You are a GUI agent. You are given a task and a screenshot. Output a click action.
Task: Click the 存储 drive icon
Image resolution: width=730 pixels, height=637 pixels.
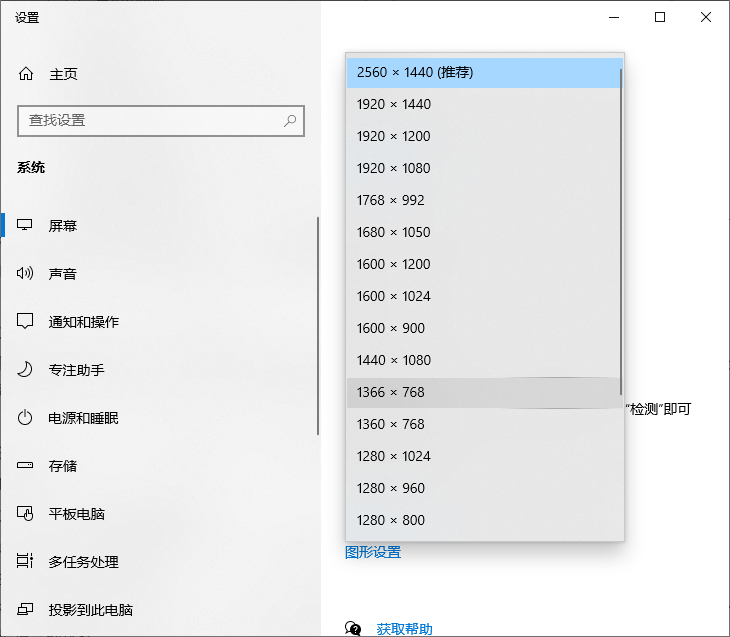point(25,465)
